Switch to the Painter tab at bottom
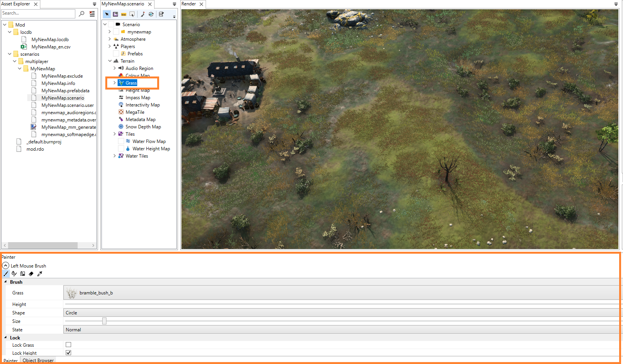 click(x=10, y=361)
